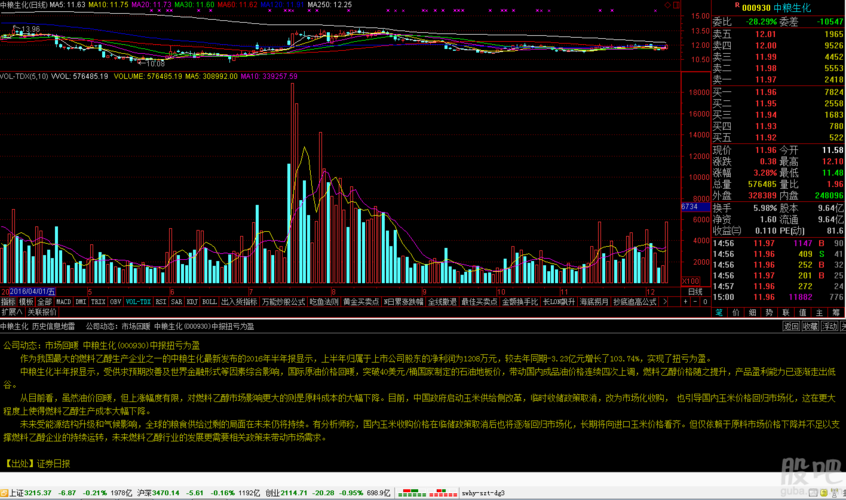Open the 日线 period selector
Viewport: 846px width, 500px height.
coord(695,291)
